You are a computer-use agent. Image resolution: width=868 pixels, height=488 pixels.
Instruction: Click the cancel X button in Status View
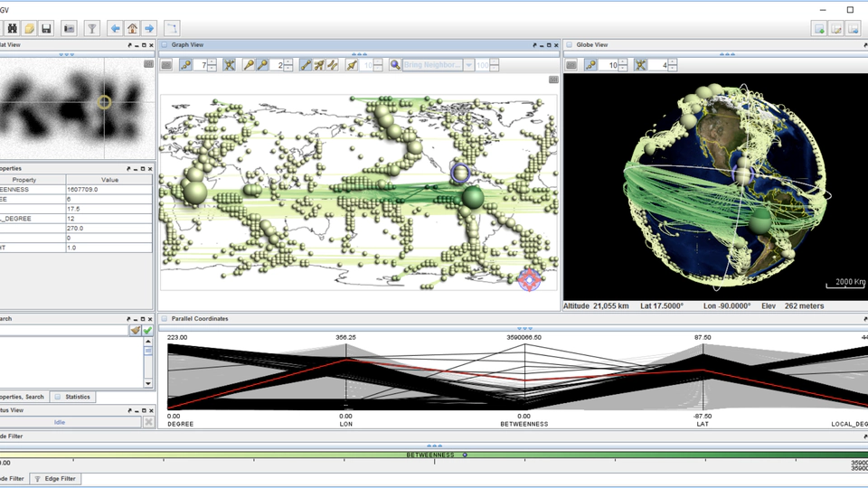pos(148,422)
